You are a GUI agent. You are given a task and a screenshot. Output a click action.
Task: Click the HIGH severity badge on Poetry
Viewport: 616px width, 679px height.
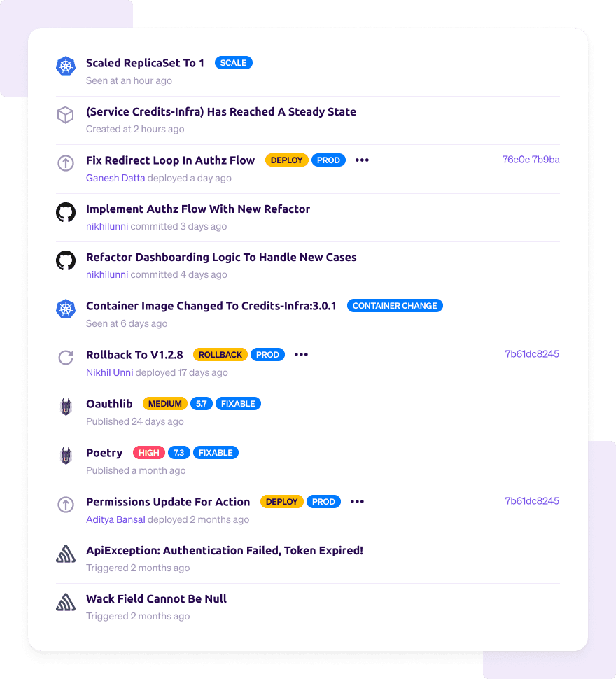coord(149,452)
